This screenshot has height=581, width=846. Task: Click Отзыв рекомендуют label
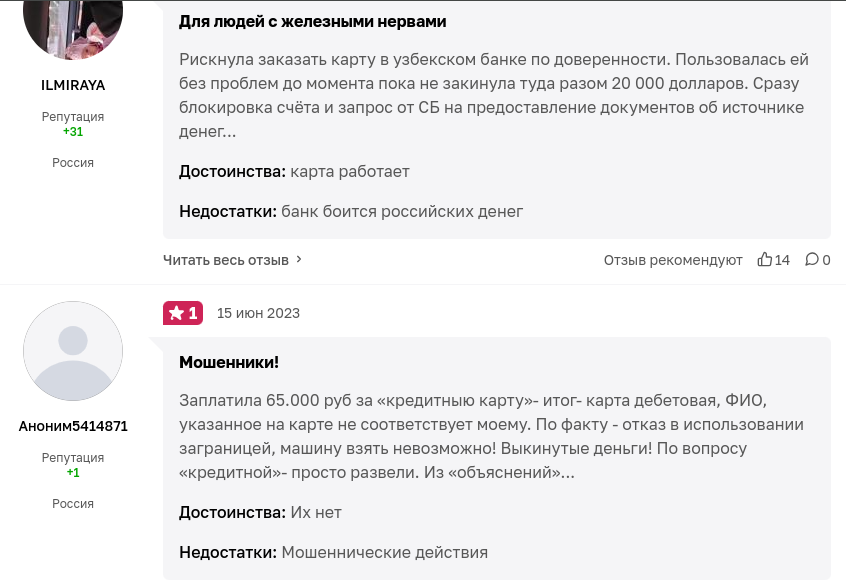[673, 260]
